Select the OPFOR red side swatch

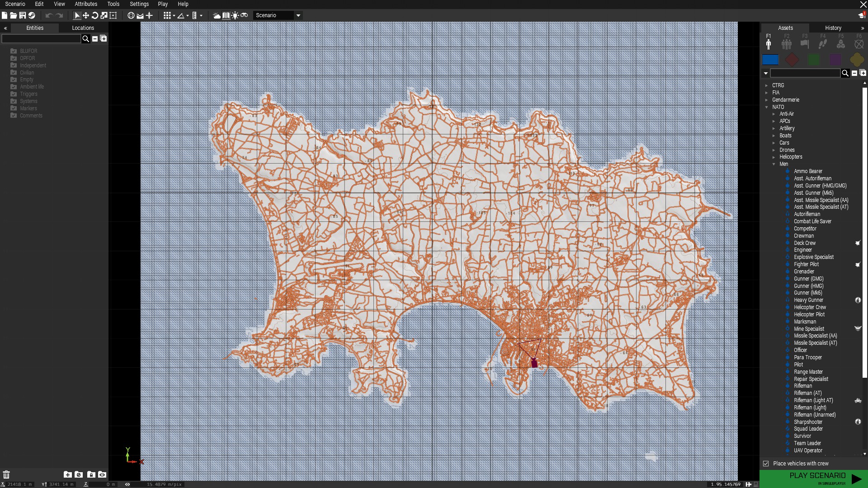pyautogui.click(x=792, y=60)
